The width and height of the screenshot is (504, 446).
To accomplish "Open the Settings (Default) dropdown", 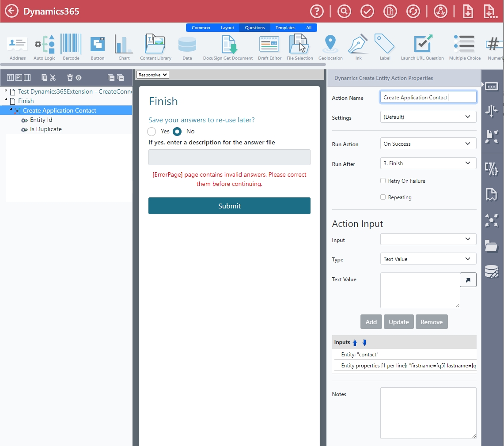I will (428, 117).
